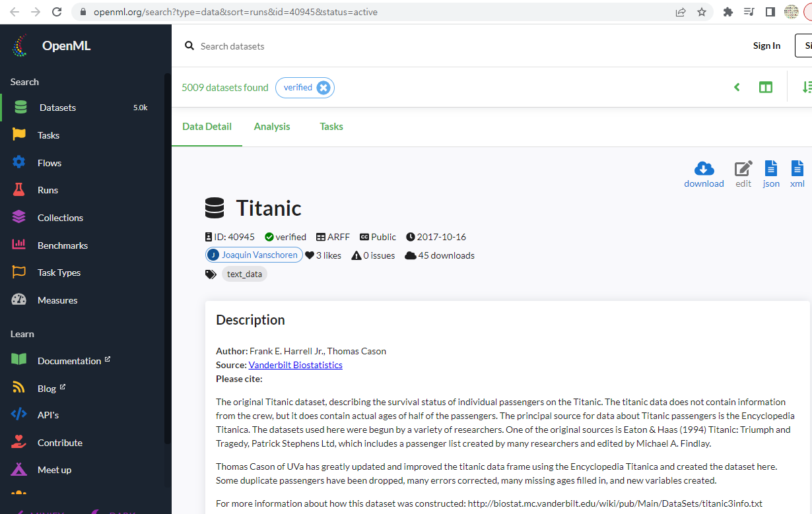
Task: Go back in browser
Action: point(15,12)
